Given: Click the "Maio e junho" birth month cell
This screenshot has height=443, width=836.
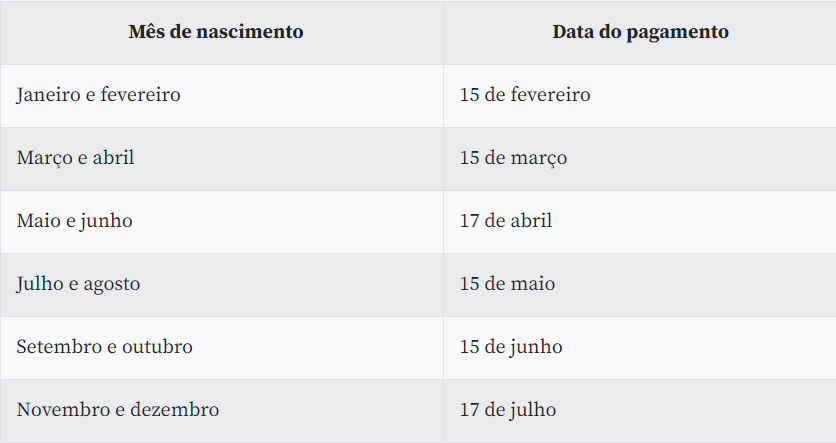Looking at the screenshot, I should click(x=74, y=221).
